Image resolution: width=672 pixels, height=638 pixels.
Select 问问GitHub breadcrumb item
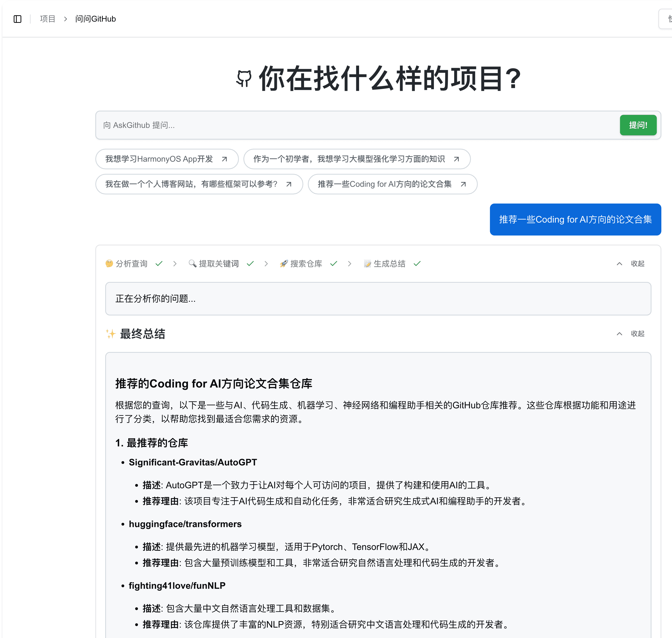pos(95,19)
